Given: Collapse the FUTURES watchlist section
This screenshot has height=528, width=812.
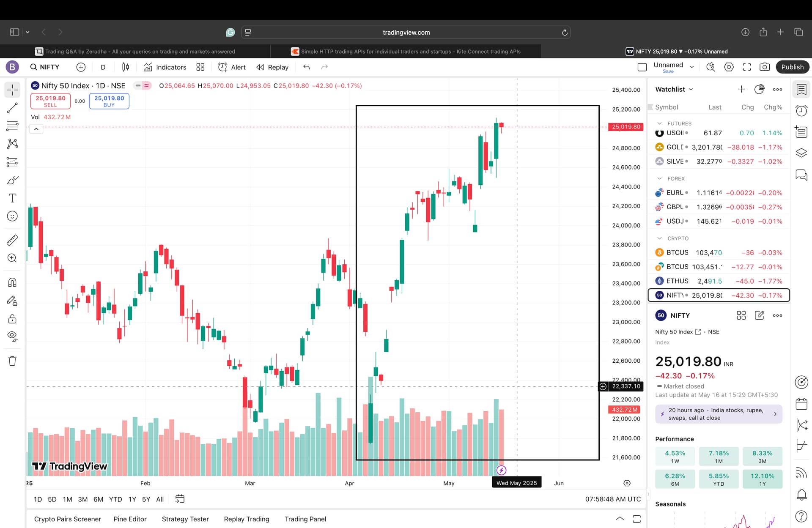Looking at the screenshot, I should tap(660, 123).
